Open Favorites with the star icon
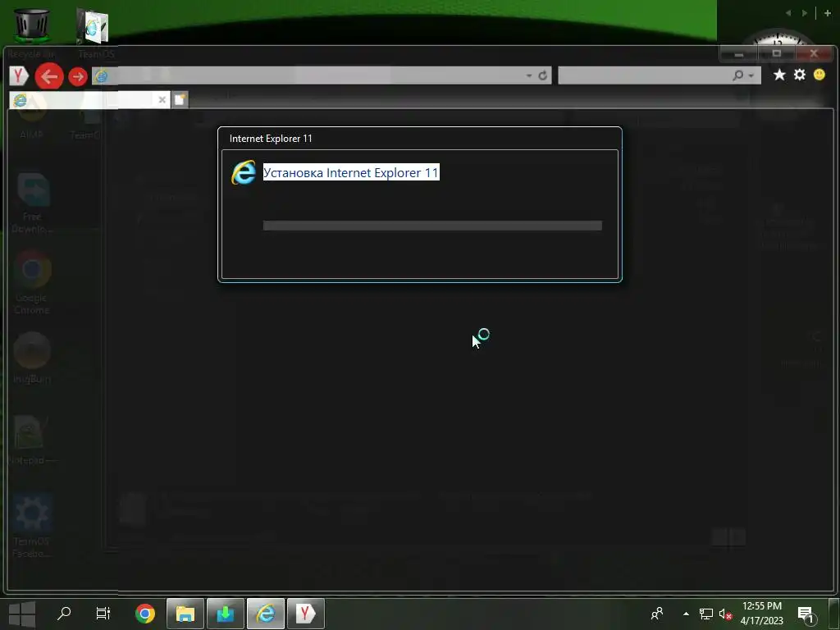 [x=779, y=75]
